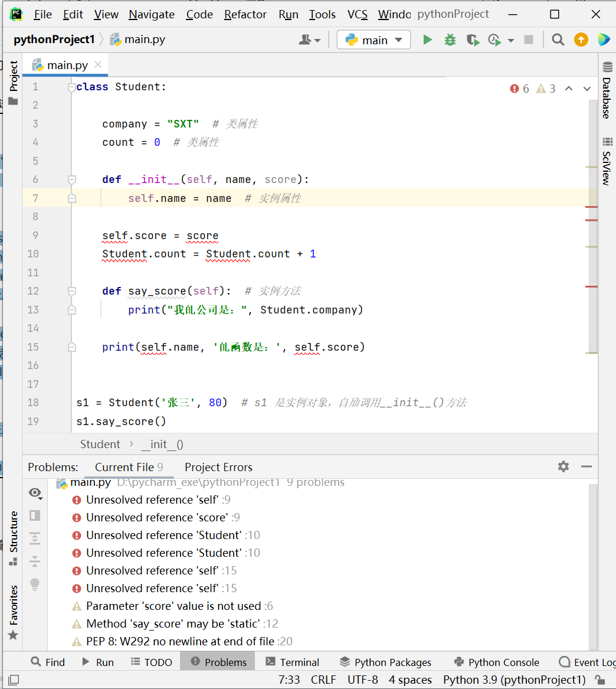The image size is (616, 689).
Task: Open the JetBrains Space colorful icon
Action: point(604,40)
